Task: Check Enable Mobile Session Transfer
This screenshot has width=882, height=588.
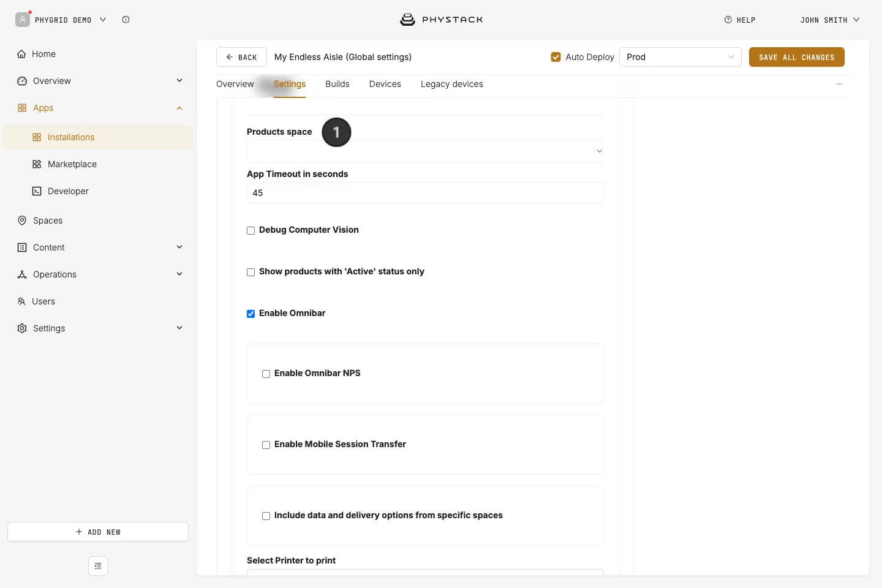Action: (x=266, y=445)
